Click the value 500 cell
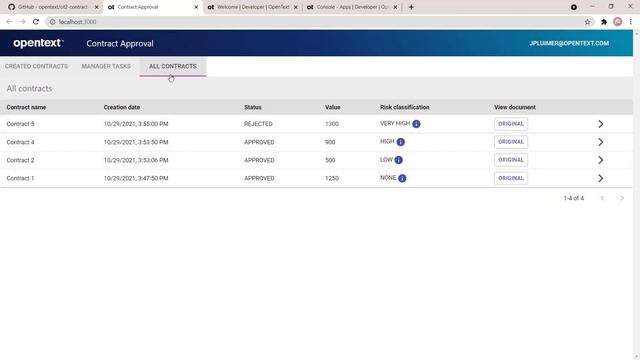This screenshot has height=360, width=640. pyautogui.click(x=330, y=160)
